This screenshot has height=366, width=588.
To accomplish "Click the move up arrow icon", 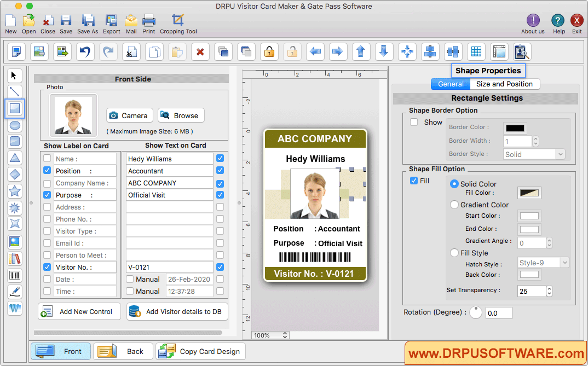I will 361,51.
